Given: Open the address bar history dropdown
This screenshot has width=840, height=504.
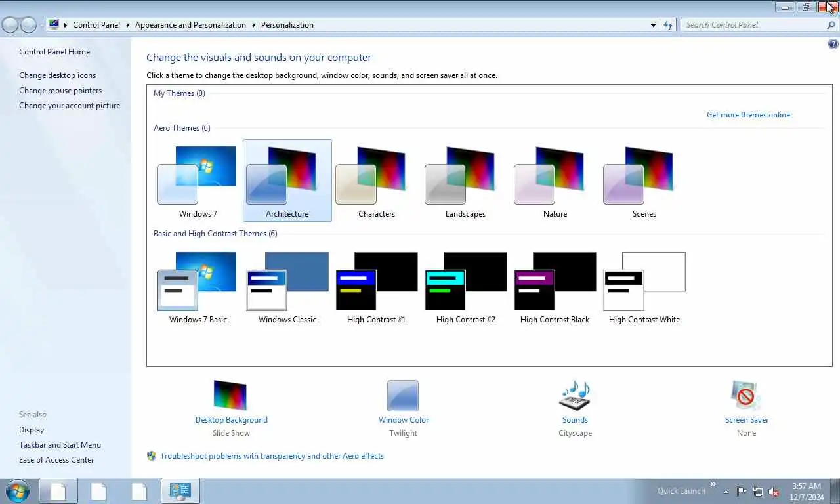Looking at the screenshot, I should point(653,25).
